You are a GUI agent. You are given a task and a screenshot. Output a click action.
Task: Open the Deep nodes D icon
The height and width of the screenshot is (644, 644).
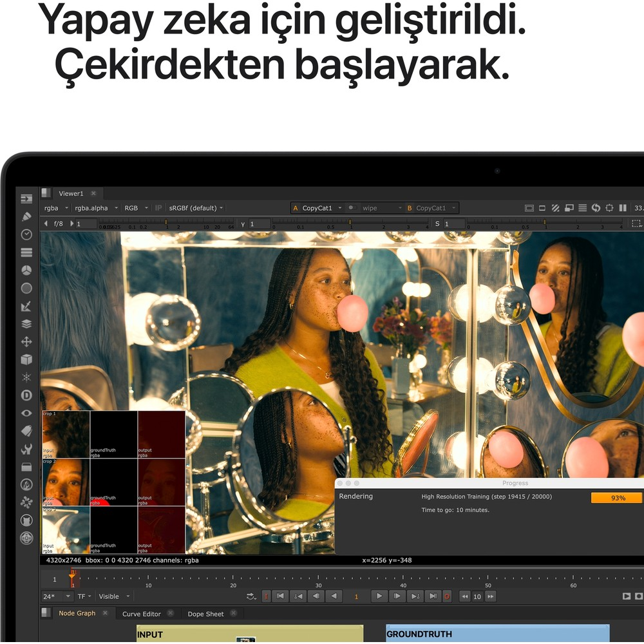coord(26,395)
